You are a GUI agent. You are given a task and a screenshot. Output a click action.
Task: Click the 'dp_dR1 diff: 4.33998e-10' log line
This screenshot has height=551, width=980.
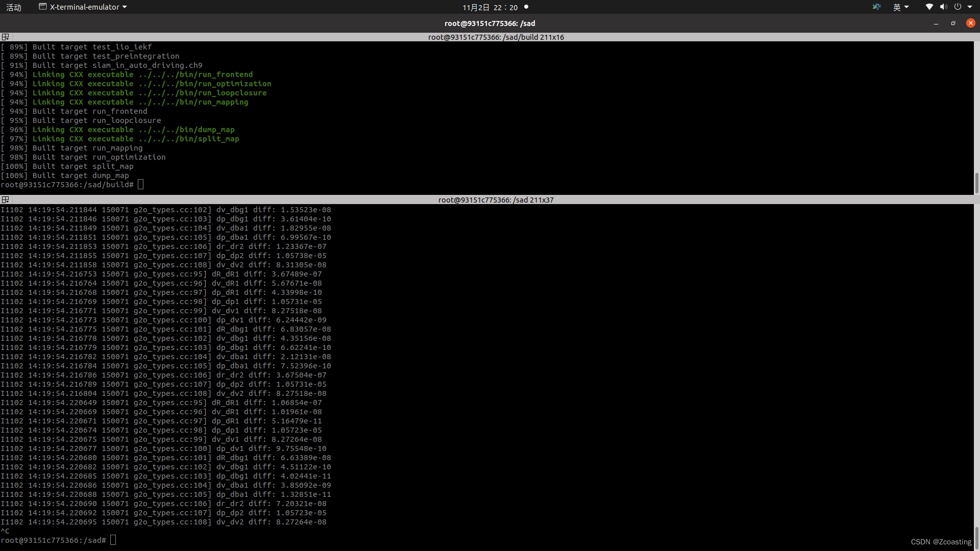point(161,292)
